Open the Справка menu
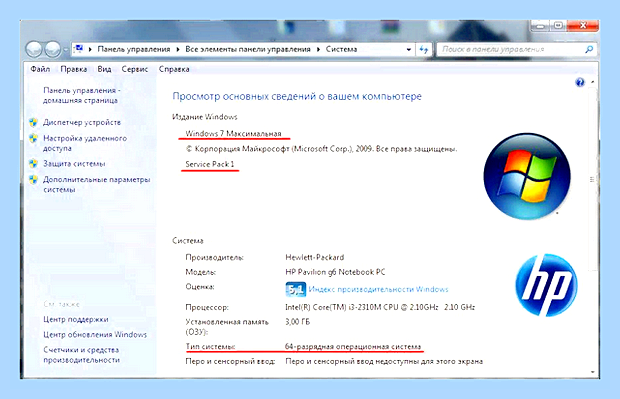The image size is (620, 399). (x=174, y=69)
